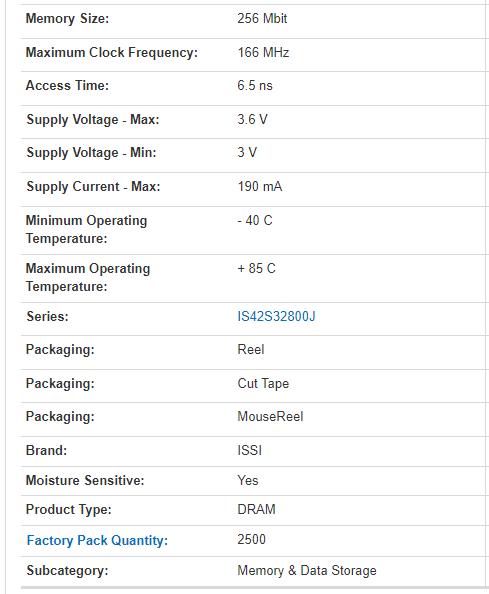Image resolution: width=489 pixels, height=594 pixels.
Task: Click the Cut Tape packaging value
Action: [263, 383]
